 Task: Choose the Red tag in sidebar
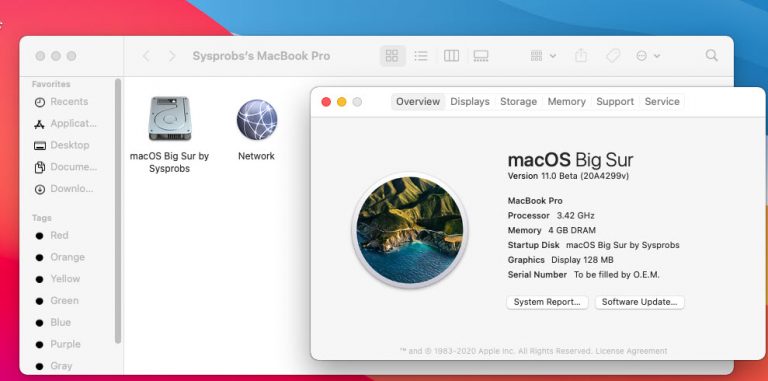pos(52,236)
